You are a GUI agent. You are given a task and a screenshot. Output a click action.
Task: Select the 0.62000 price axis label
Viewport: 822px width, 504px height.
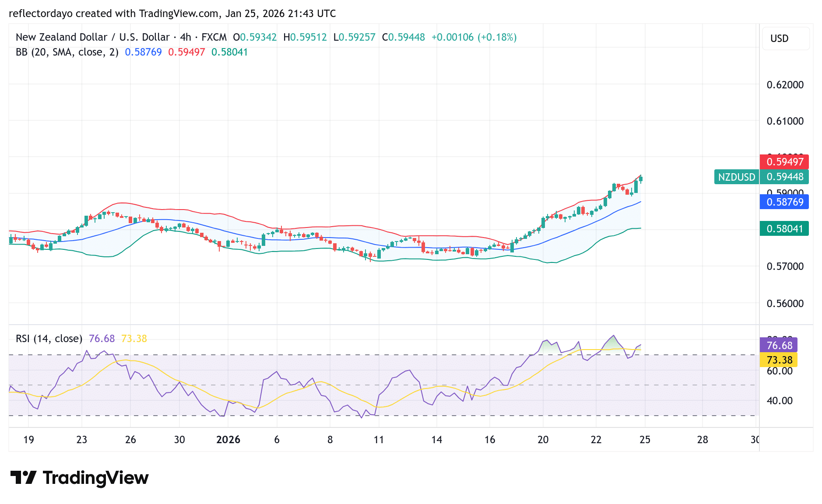785,85
